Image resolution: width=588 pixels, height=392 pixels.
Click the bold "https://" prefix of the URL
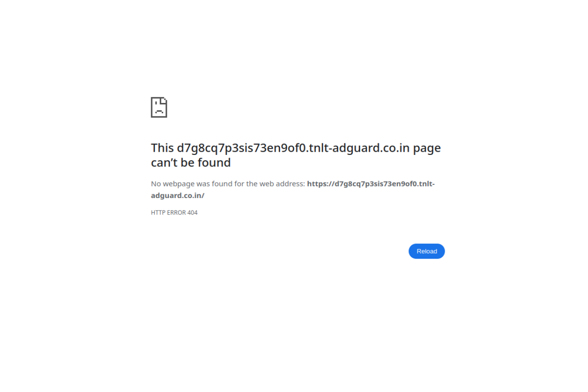tap(321, 184)
